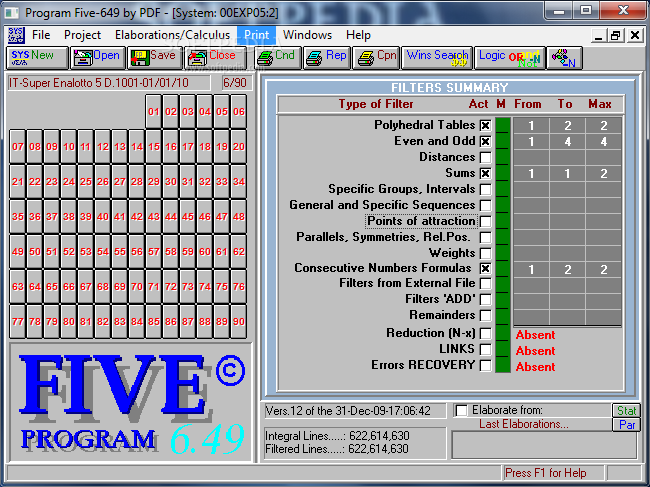Enable the Distances filter checkbox
650x487 pixels.
coord(485,157)
